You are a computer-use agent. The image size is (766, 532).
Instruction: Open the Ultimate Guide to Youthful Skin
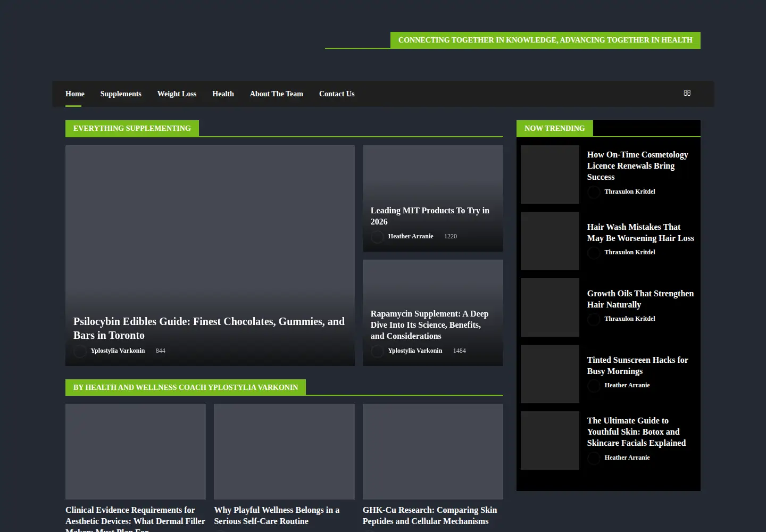[x=636, y=432]
